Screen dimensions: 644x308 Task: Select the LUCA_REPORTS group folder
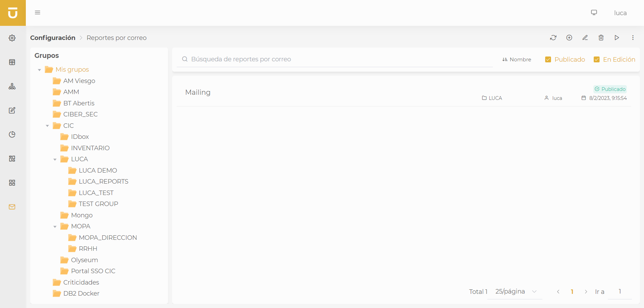pos(103,182)
